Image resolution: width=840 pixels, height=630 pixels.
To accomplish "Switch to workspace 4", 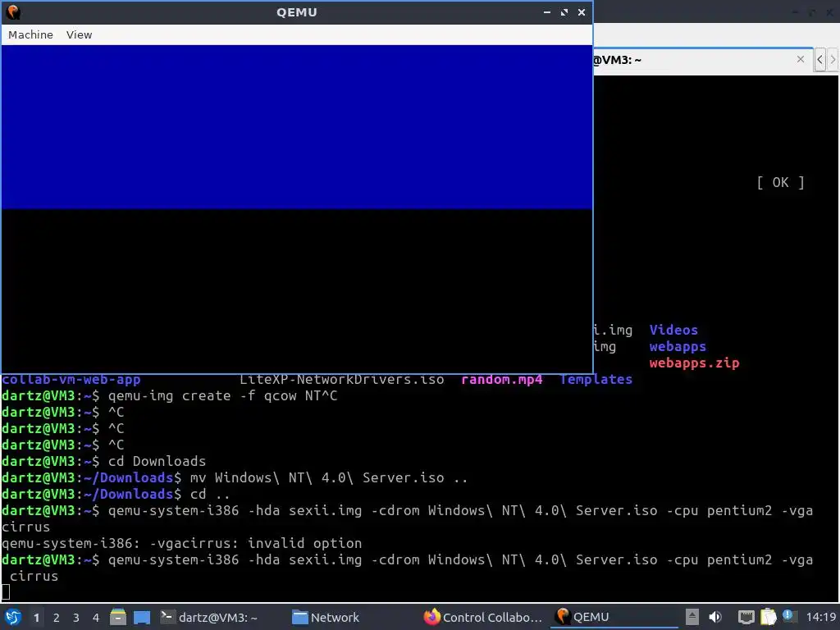I will click(x=96, y=618).
